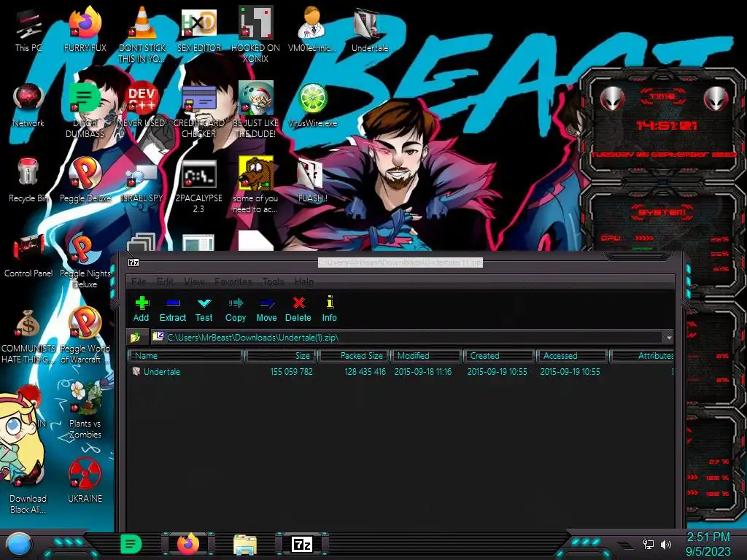Click the Copy toolbar icon
The image size is (747, 560).
pyautogui.click(x=236, y=308)
